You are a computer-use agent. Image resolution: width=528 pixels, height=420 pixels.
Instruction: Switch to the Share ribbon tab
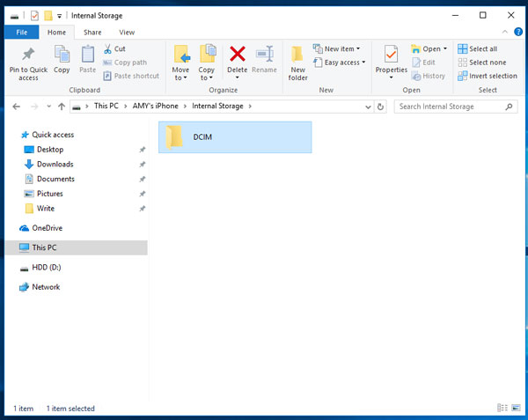point(92,33)
